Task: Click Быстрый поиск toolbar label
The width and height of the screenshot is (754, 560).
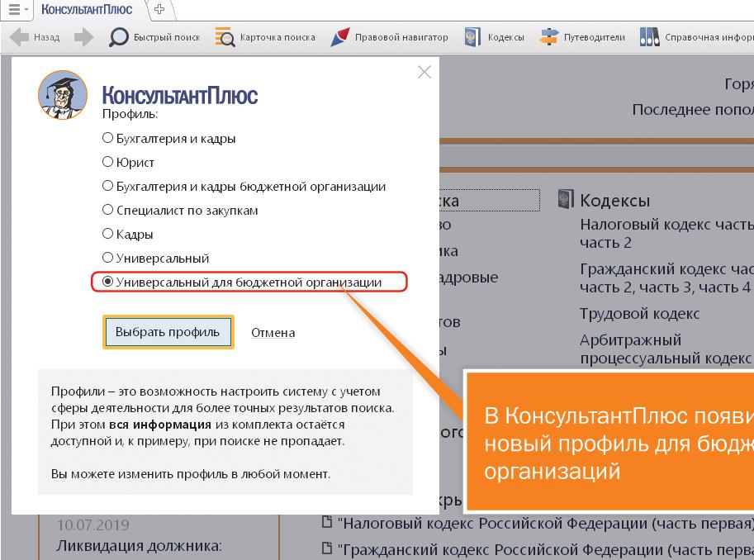Action: (x=167, y=37)
